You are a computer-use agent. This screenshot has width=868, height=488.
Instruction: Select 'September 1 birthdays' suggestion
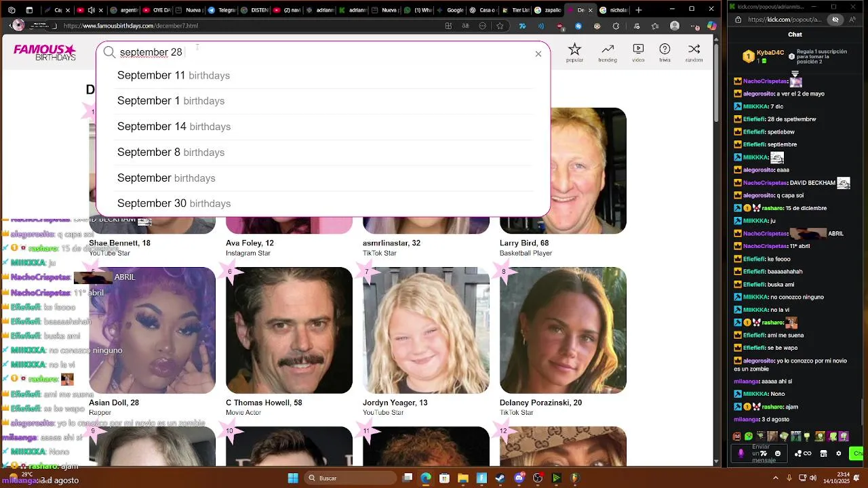tap(324, 101)
